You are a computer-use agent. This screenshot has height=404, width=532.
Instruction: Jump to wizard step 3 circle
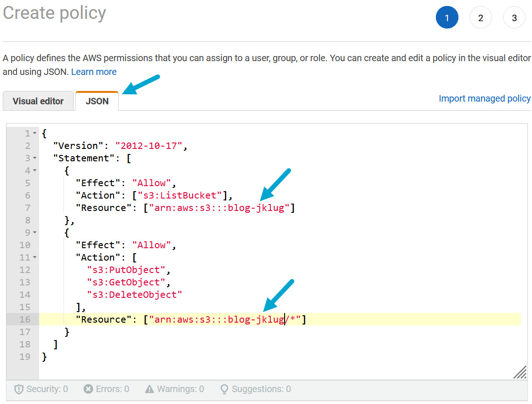[514, 18]
